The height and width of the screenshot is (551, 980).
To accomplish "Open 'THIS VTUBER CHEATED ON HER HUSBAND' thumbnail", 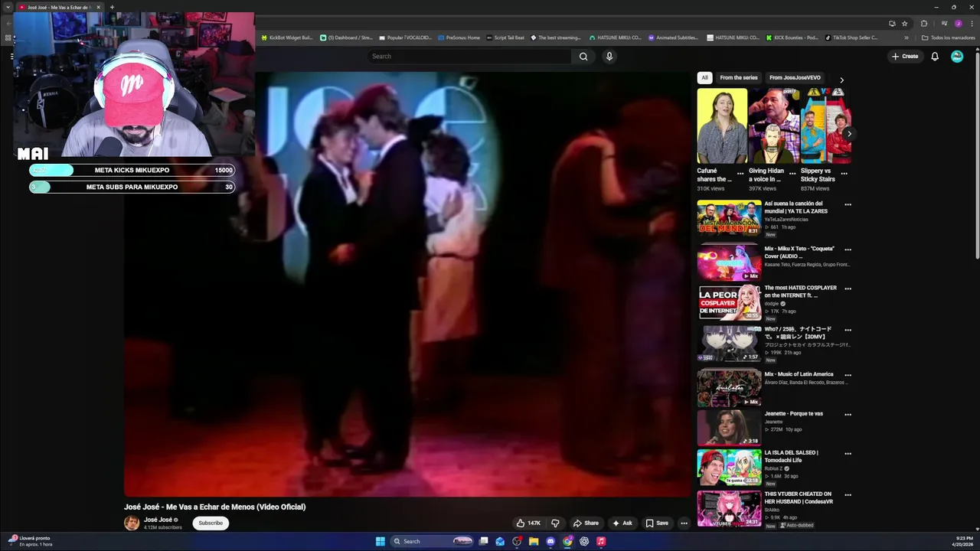I will pos(729,509).
